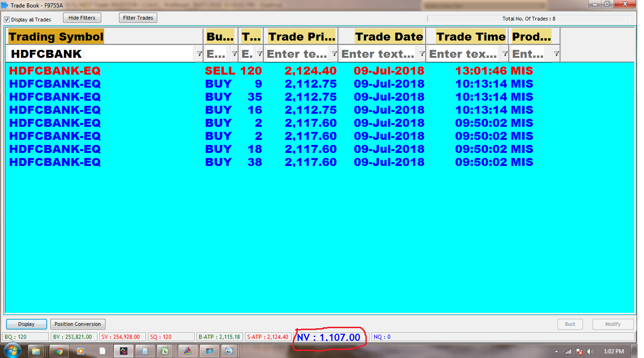The height and width of the screenshot is (358, 644).
Task: Switch to the trading terminal taskbar icon
Action: [x=124, y=351]
